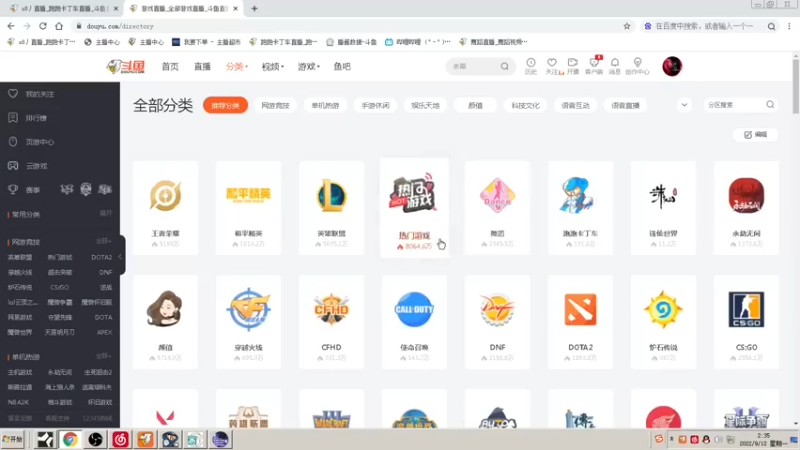Screen dimensions: 800x450
Task: Select the 单机热游 filter tab
Action: [326, 105]
